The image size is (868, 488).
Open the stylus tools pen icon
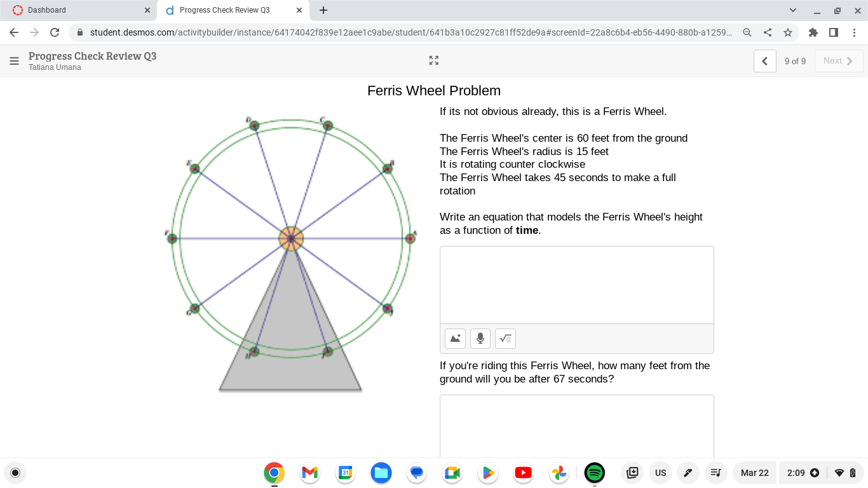688,473
